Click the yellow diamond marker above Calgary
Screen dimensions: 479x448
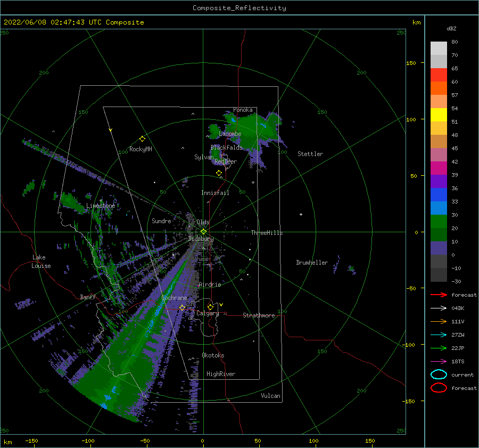click(x=210, y=307)
